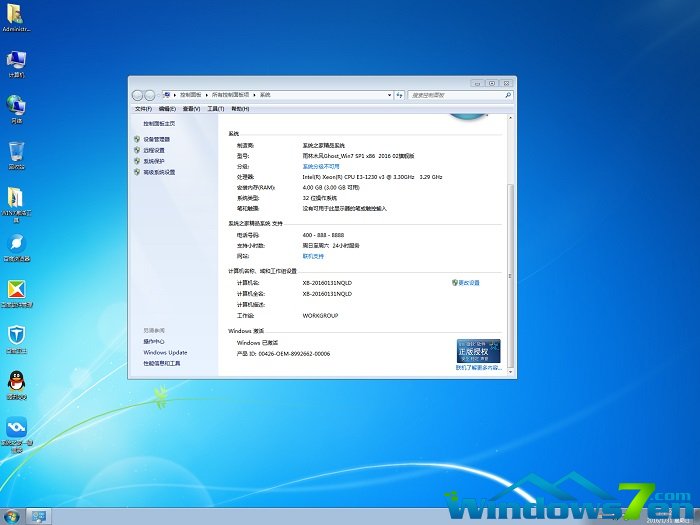The image size is (700, 525).
Task: Expand the address bar history dropdown
Action: 387,94
